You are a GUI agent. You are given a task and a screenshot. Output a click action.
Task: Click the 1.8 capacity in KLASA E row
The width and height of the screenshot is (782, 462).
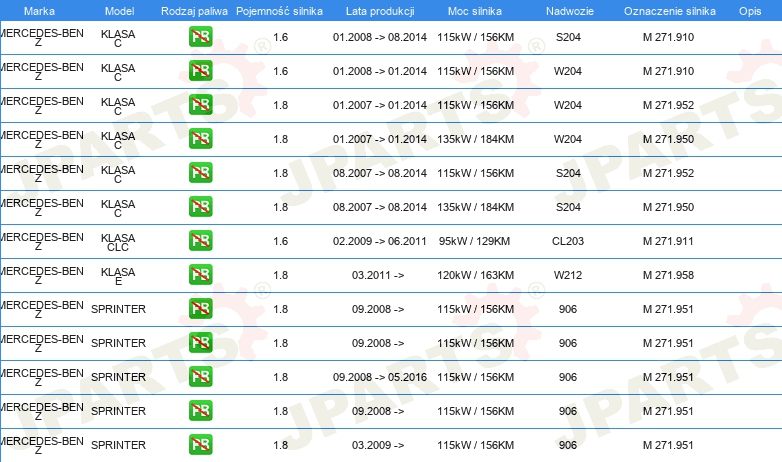coord(280,275)
